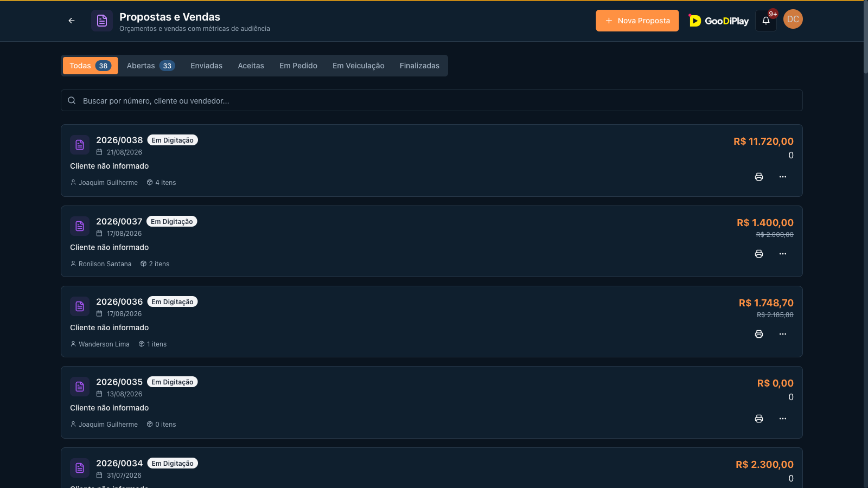Click seller name Wanderson Lima
868x488 pixels.
point(104,344)
